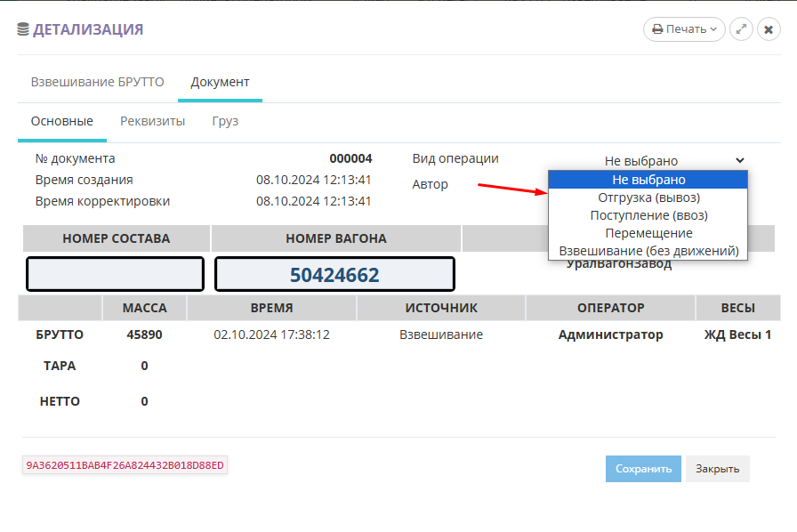
Task: Switch to the Груз sub-tab
Action: pyautogui.click(x=225, y=121)
